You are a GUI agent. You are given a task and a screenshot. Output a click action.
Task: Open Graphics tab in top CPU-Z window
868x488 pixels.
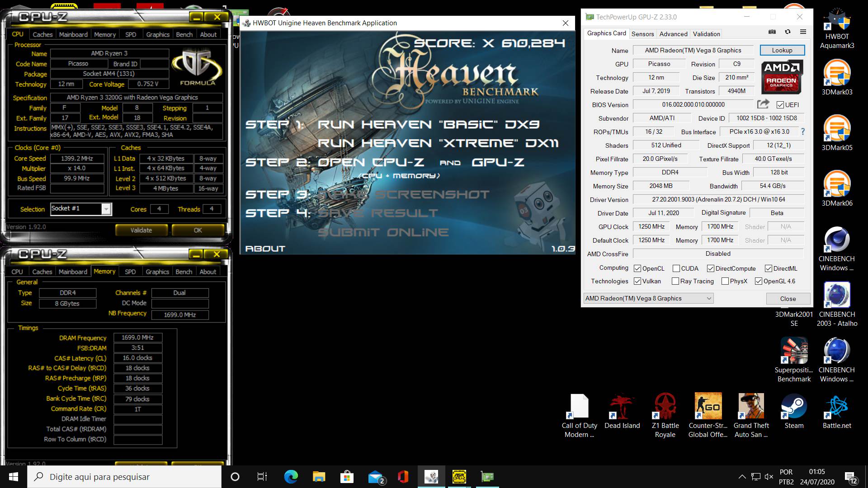tap(158, 34)
